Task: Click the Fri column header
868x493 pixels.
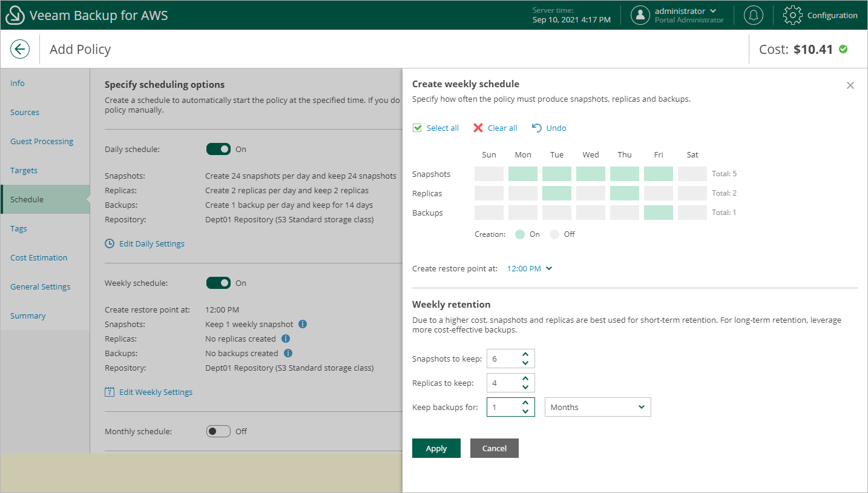Action: click(x=659, y=154)
